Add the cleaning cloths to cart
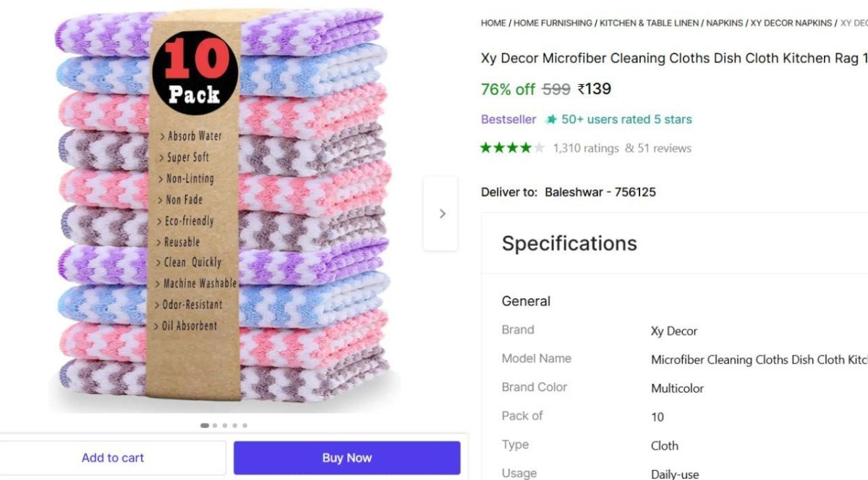 112,457
